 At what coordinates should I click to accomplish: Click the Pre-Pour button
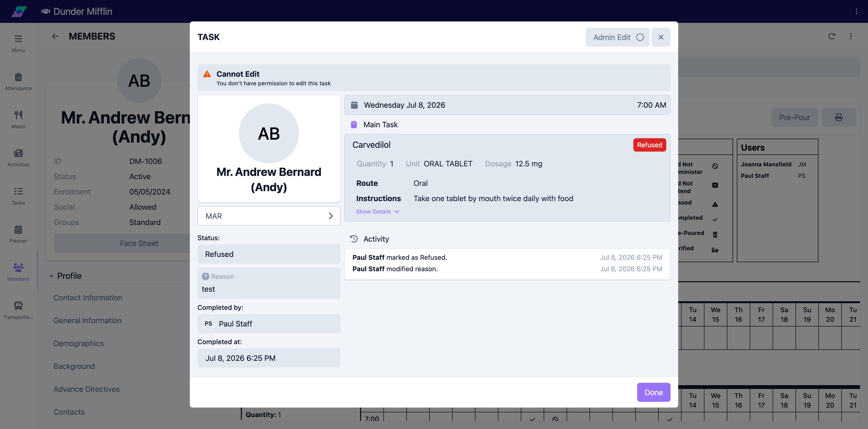coord(794,117)
